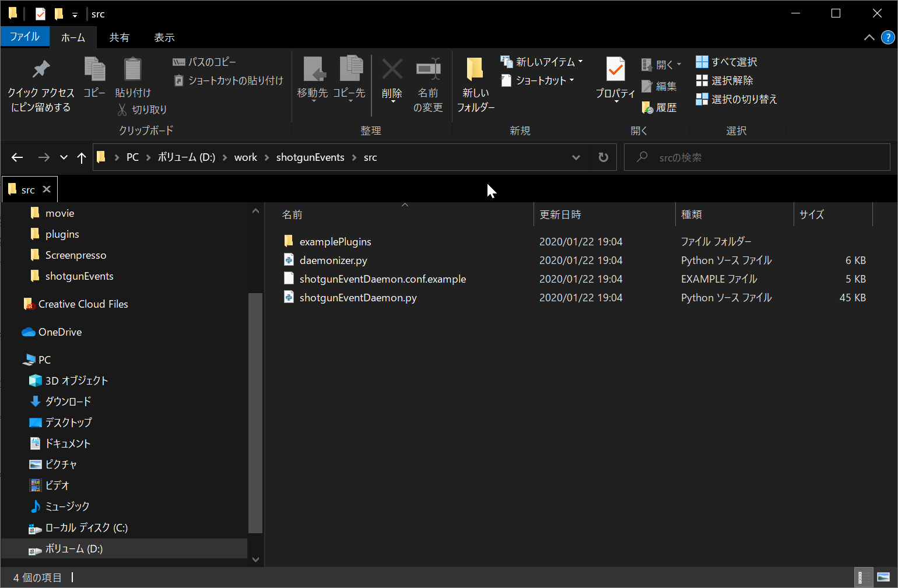Expand chevron after shotgunEvents in address bar
The height and width of the screenshot is (588, 898).
coord(354,157)
